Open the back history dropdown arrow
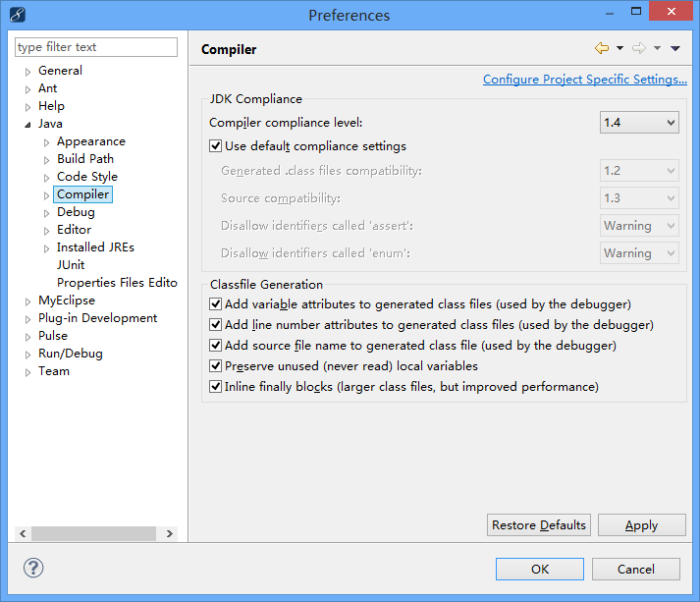700x602 pixels. click(x=619, y=48)
